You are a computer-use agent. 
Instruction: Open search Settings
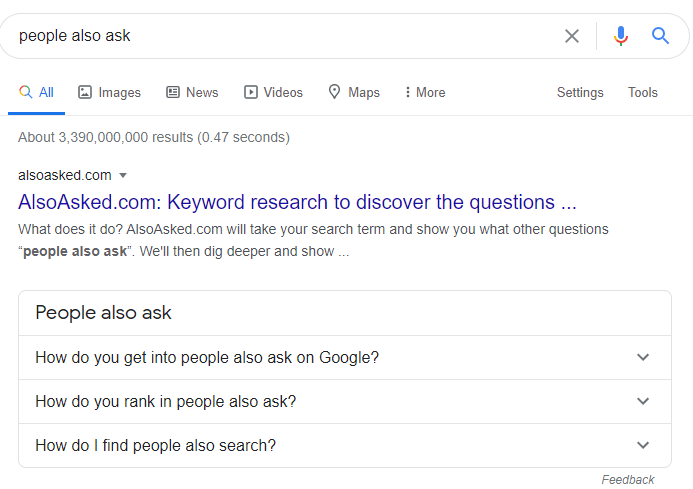pos(580,92)
